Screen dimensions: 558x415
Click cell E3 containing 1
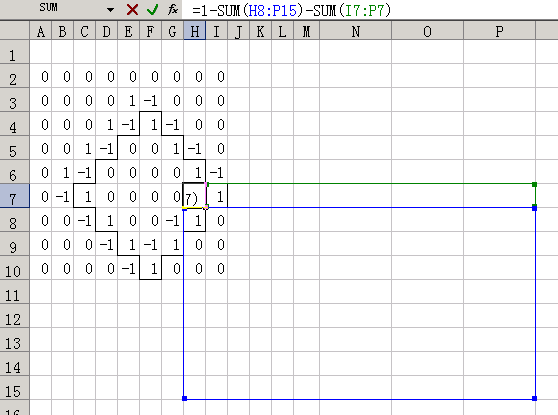click(x=128, y=100)
